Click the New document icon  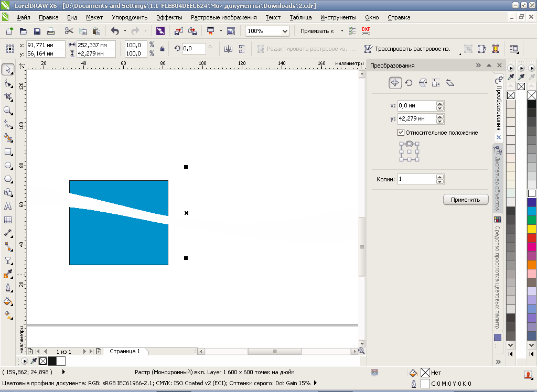[x=9, y=31]
